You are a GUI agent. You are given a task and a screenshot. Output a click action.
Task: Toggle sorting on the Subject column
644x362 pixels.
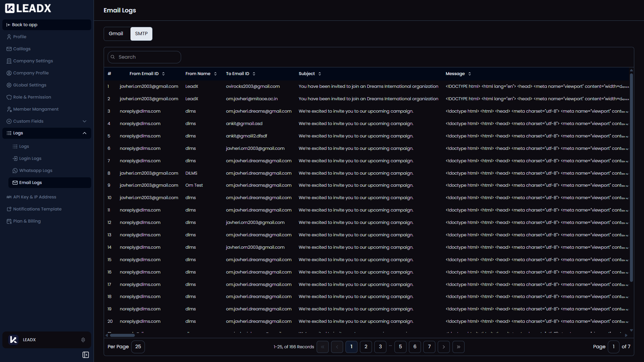(319, 73)
